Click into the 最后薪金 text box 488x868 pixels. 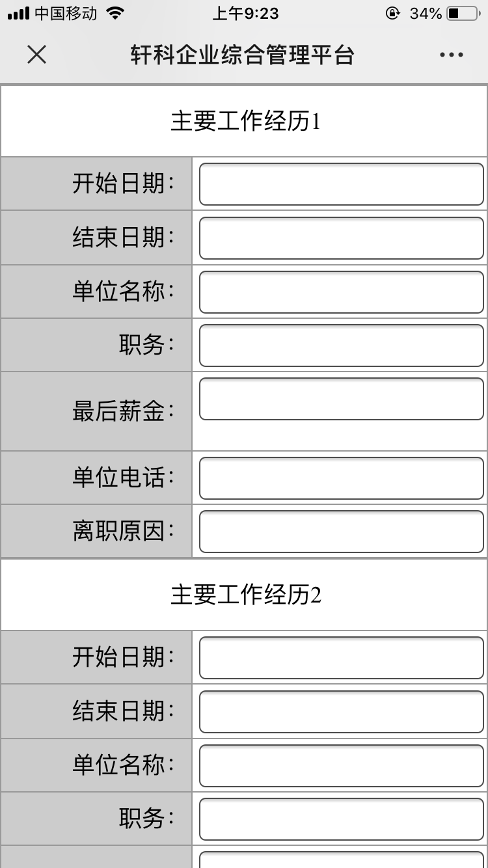tap(342, 399)
